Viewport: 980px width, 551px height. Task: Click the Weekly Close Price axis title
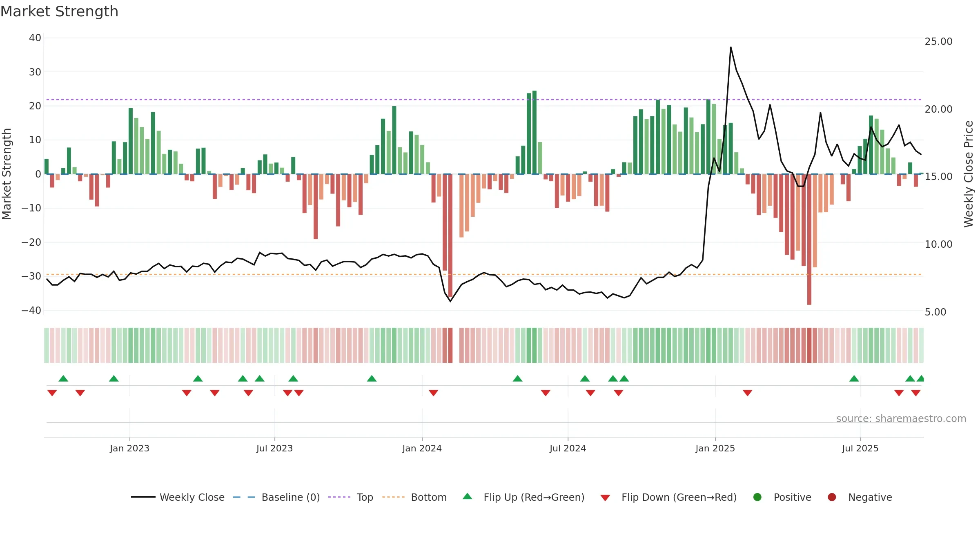(969, 174)
